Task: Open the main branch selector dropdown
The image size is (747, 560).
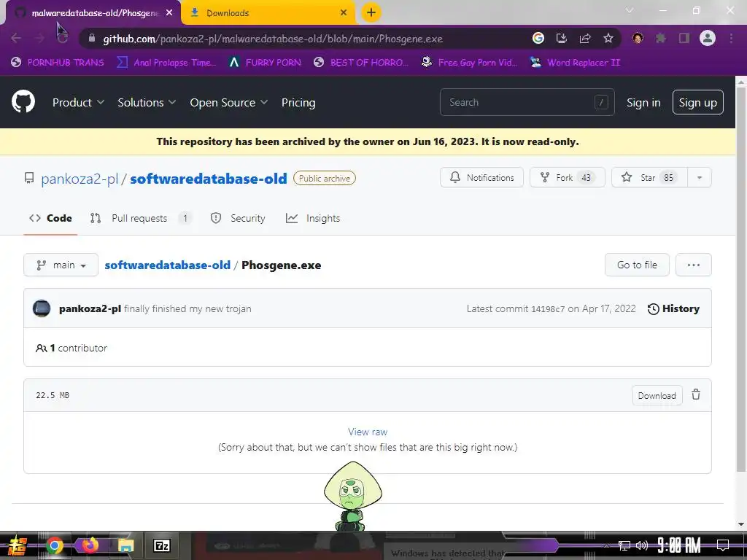Action: click(x=61, y=265)
